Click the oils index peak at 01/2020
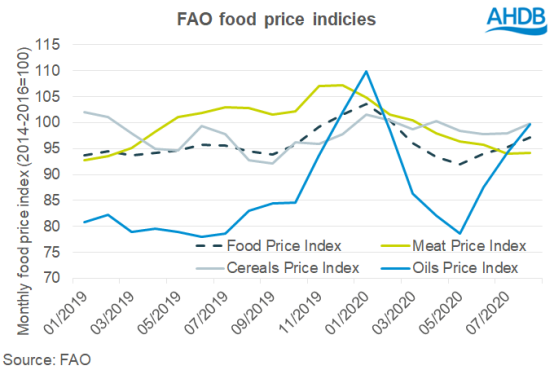554x370 pixels. coord(366,71)
